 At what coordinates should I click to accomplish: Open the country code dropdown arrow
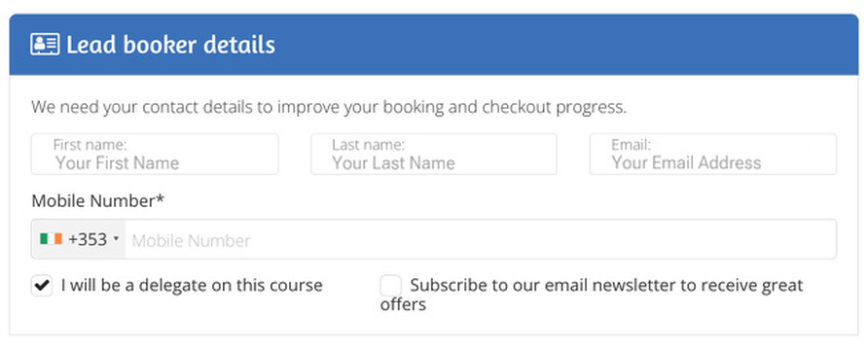(116, 239)
